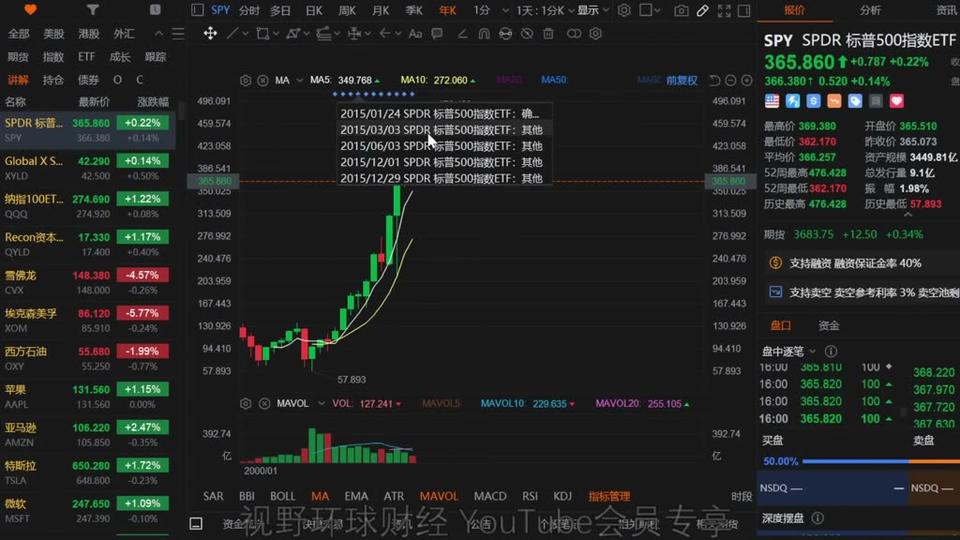960x540 pixels.
Task: Click the 前复权 adjustment button
Action: [x=681, y=80]
